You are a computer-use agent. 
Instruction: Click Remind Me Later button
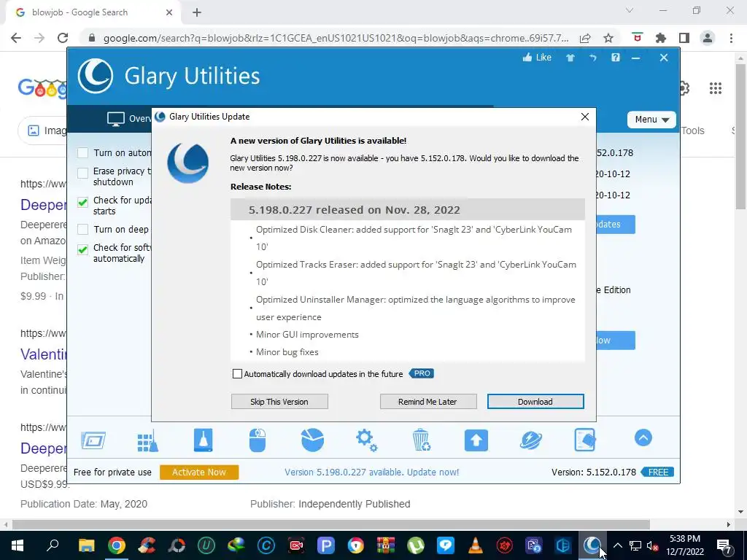[427, 402]
